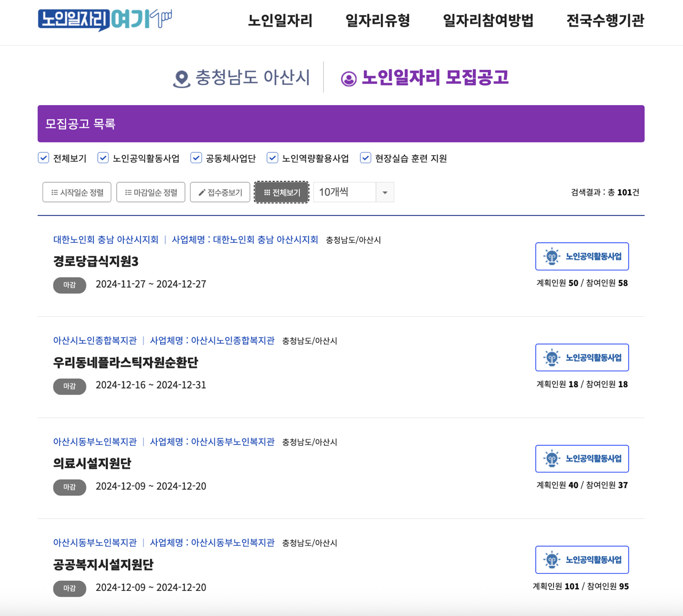Open the 일자리유형 navigation menu

(x=377, y=20)
